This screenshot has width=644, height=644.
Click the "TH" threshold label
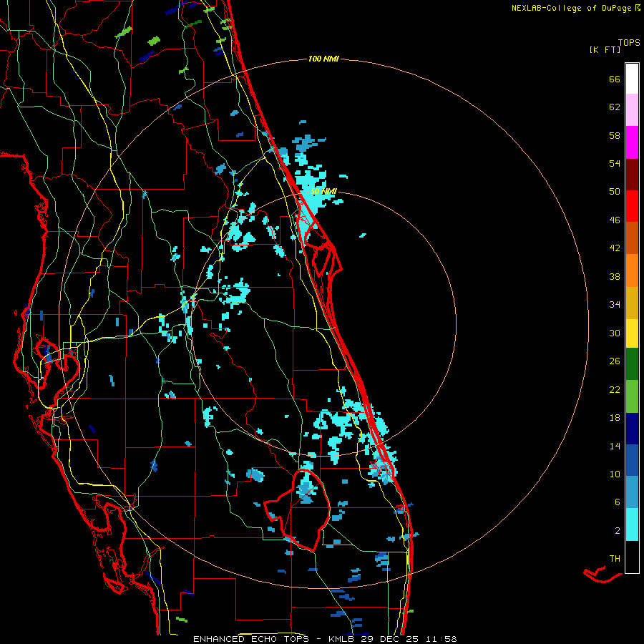(615, 559)
